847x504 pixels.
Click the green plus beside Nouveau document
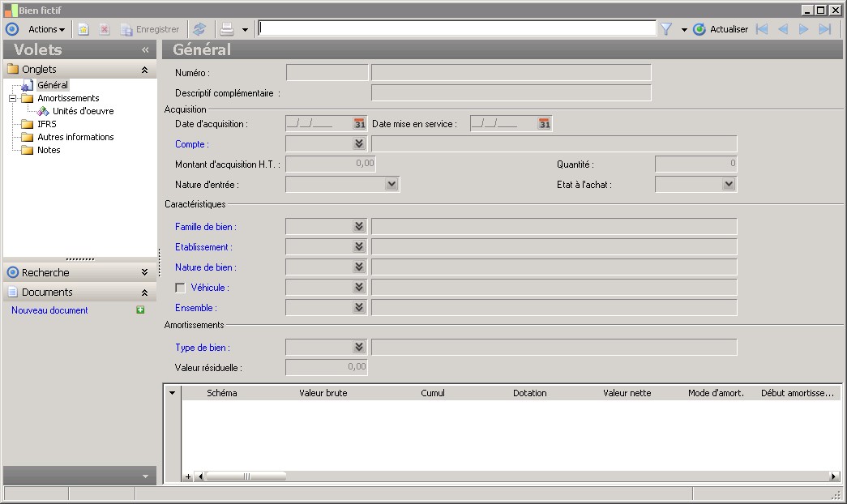point(140,310)
